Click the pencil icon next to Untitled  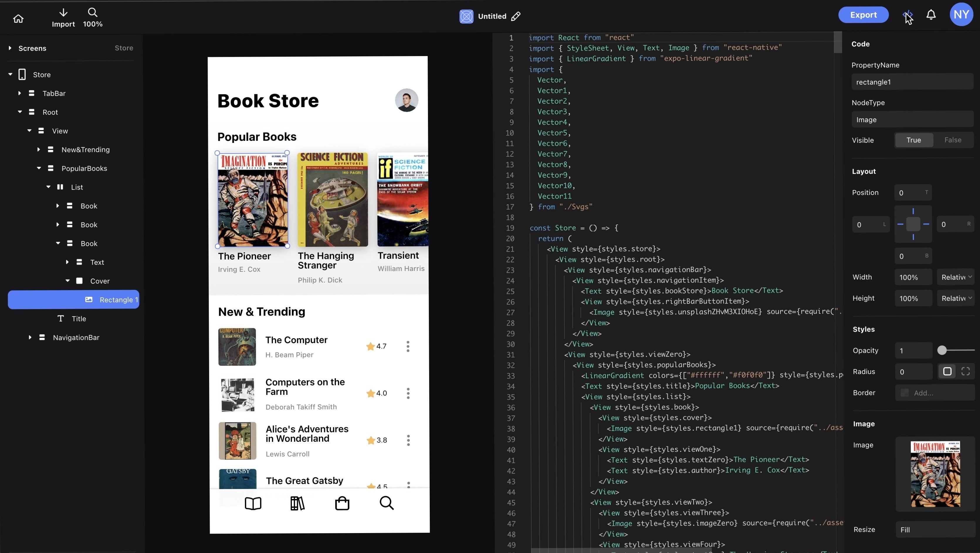tap(515, 16)
